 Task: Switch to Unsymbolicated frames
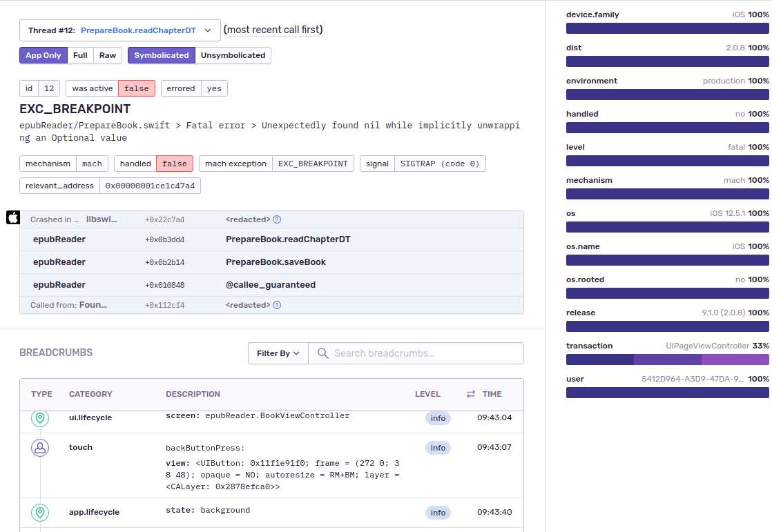tap(233, 55)
